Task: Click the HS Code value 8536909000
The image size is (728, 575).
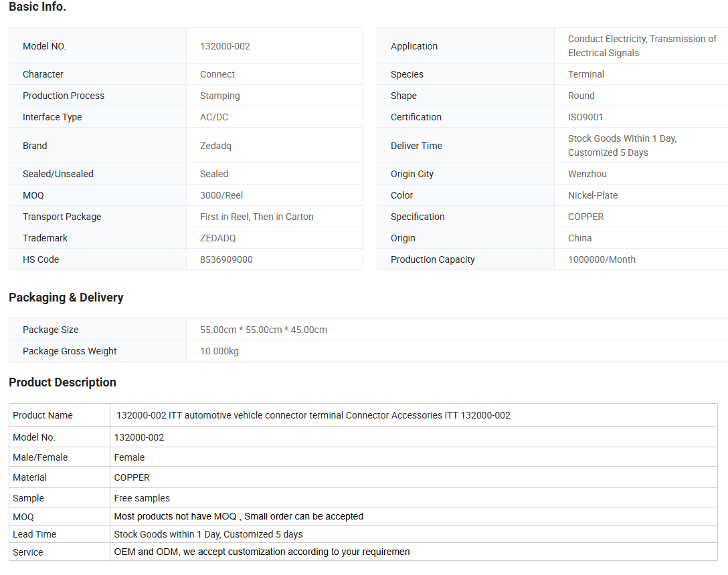Action: click(226, 259)
